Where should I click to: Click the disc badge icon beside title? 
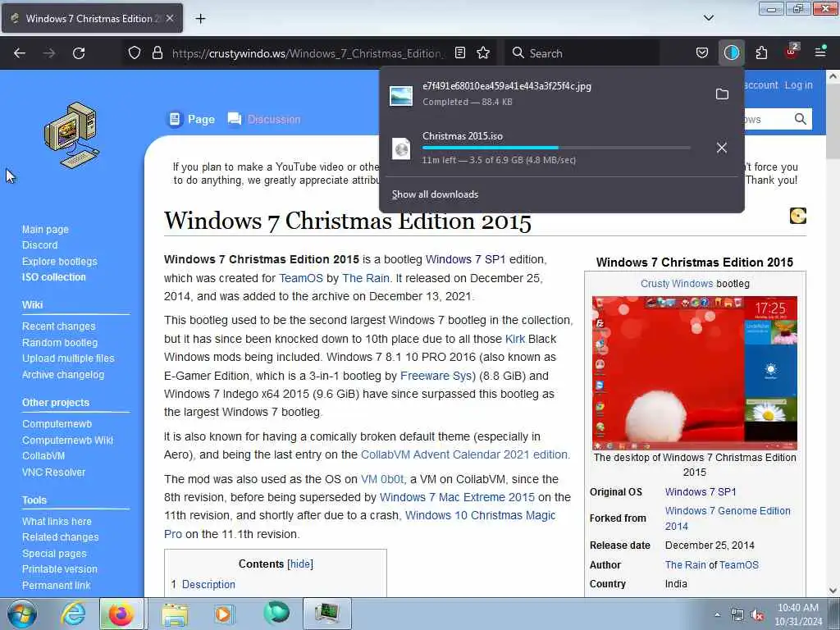coord(797,216)
